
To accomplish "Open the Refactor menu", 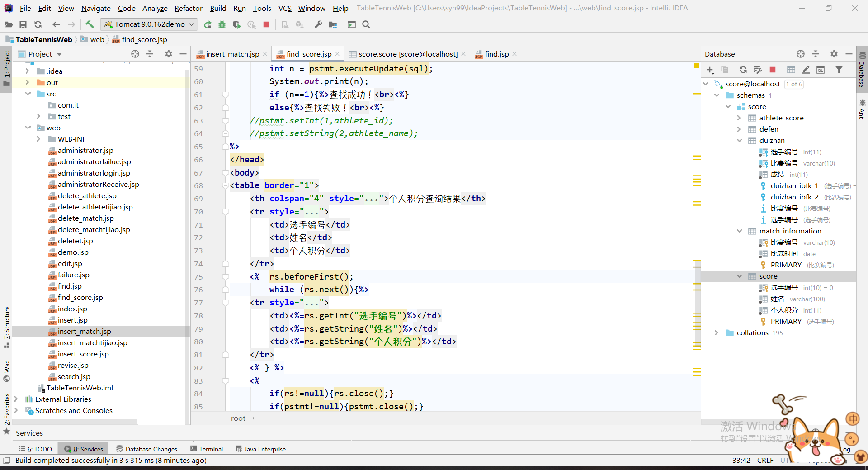I will pyautogui.click(x=188, y=8).
